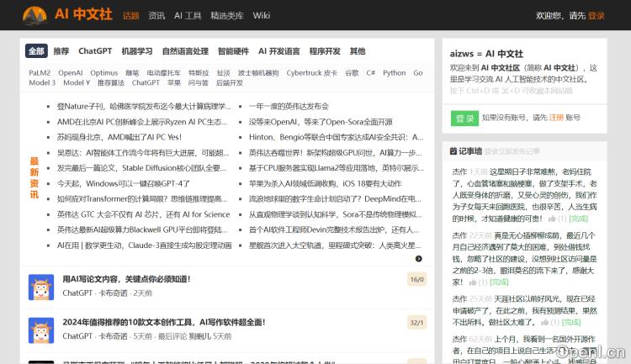
Task: Open the 16/0 reply count badge
Action: pos(416,279)
